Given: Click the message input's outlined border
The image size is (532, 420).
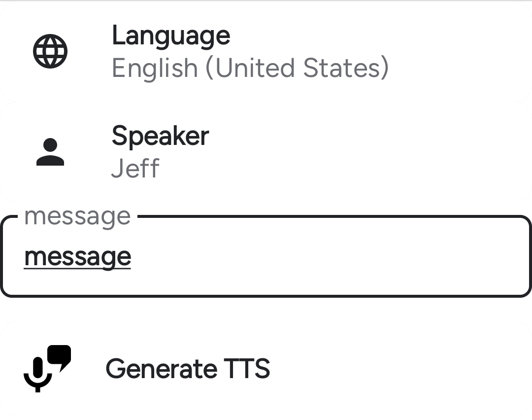Looking at the screenshot, I should tap(266, 296).
